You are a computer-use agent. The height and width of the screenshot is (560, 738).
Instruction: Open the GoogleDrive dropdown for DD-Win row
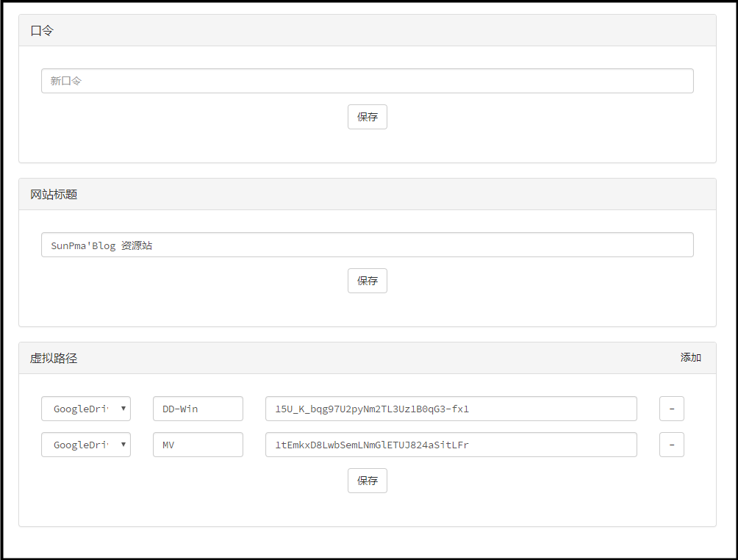pyautogui.click(x=81, y=409)
